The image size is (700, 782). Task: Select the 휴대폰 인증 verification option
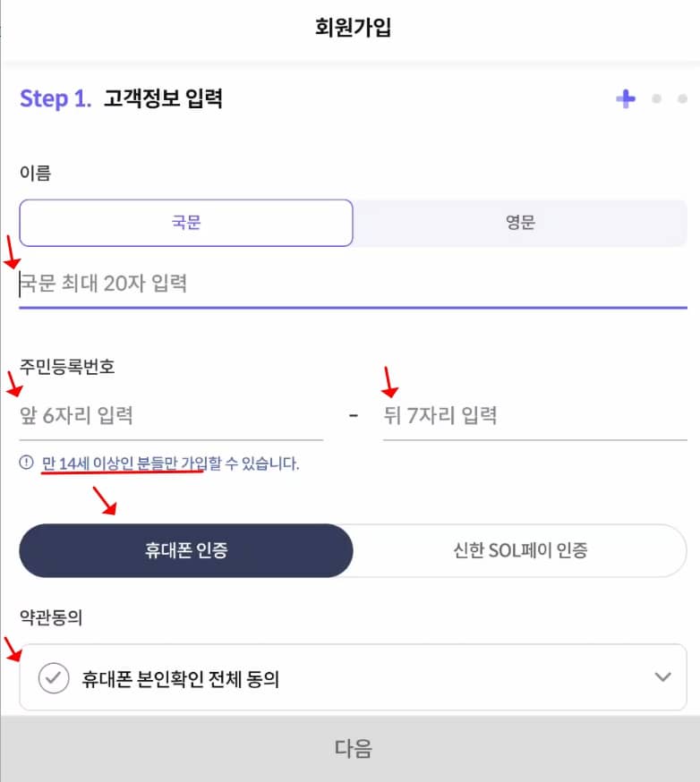tap(186, 551)
